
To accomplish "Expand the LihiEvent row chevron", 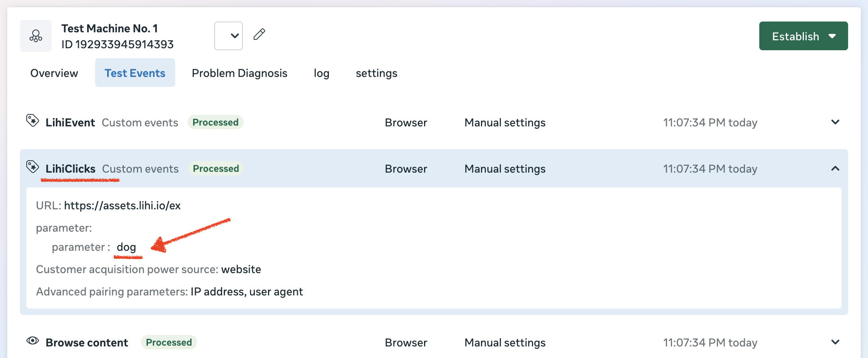I will [x=835, y=122].
